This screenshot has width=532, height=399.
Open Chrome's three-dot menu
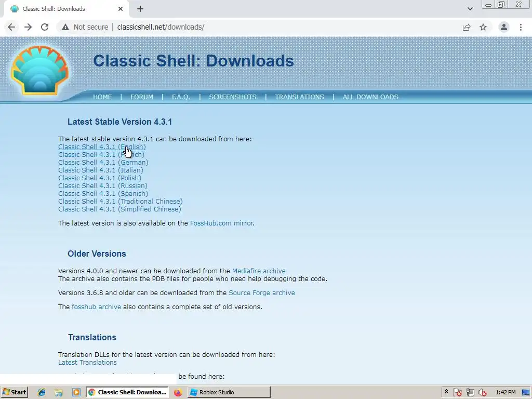tap(521, 27)
